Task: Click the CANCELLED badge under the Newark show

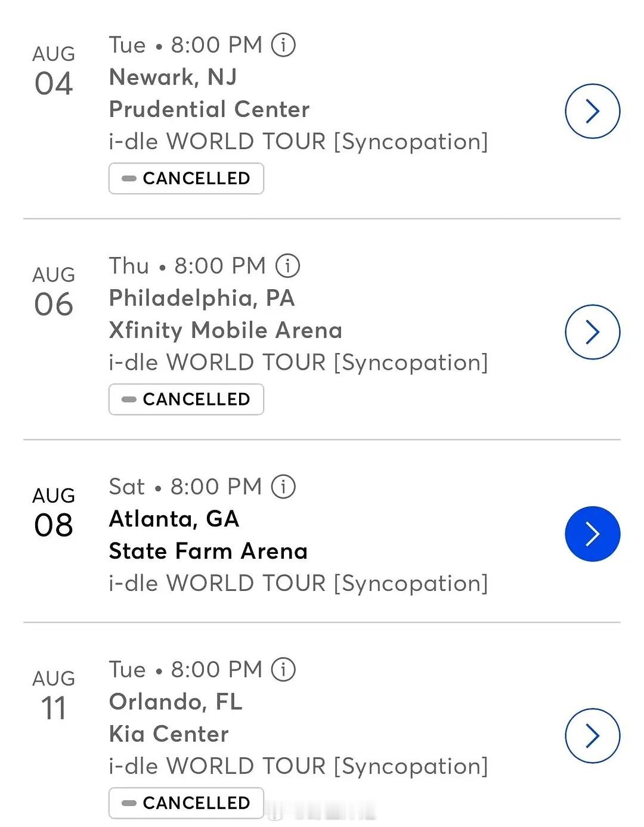Action: click(x=186, y=178)
